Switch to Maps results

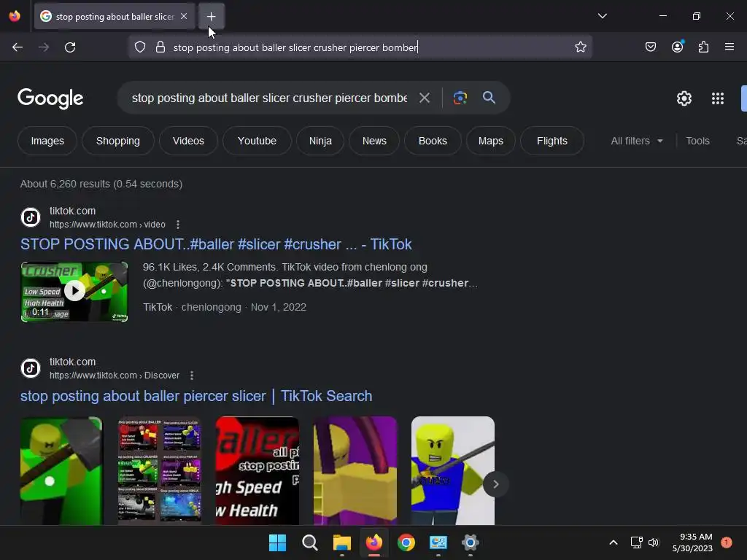(491, 141)
